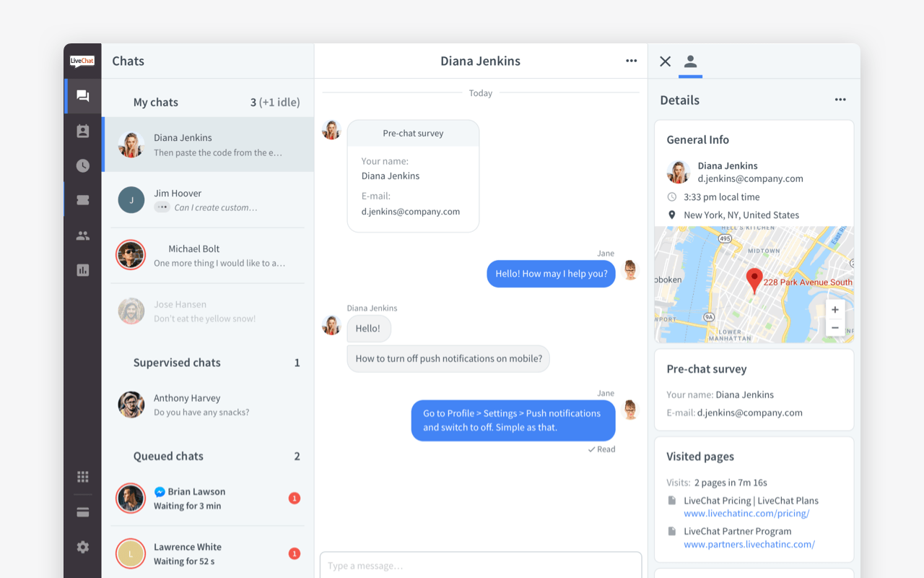
Task: Click Jim Hoover's typing indicator
Action: click(x=162, y=207)
